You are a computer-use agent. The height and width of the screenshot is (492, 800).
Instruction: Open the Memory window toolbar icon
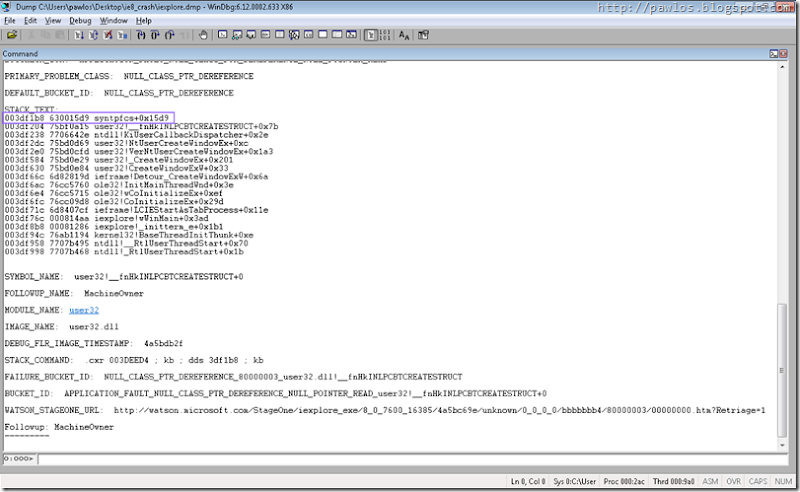point(280,35)
